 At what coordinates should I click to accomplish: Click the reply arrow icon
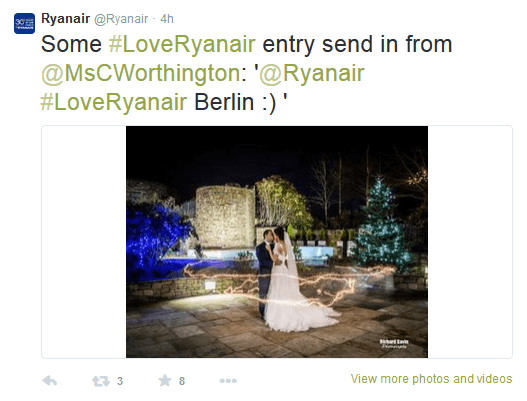(x=50, y=381)
